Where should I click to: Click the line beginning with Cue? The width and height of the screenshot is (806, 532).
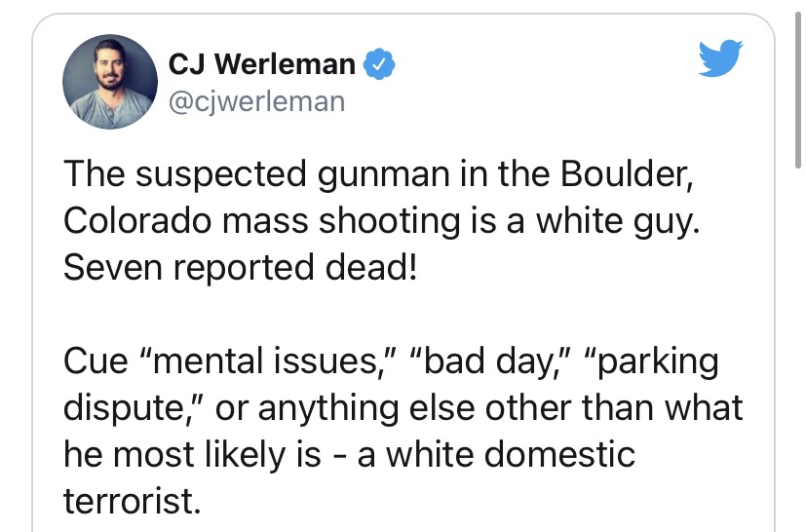pyautogui.click(x=391, y=362)
